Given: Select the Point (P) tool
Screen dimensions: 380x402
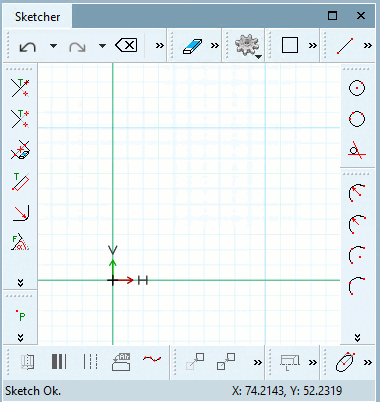Looking at the screenshot, I should tap(20, 315).
